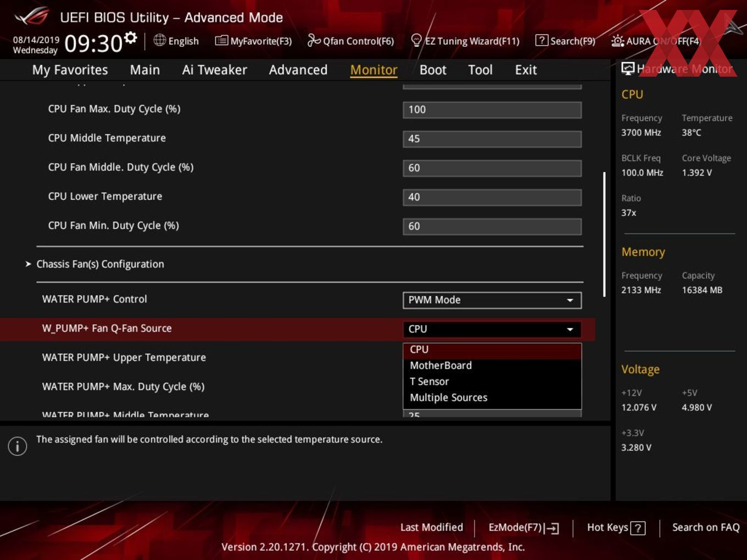Open the Exit tab
747x560 pixels.
tap(526, 70)
